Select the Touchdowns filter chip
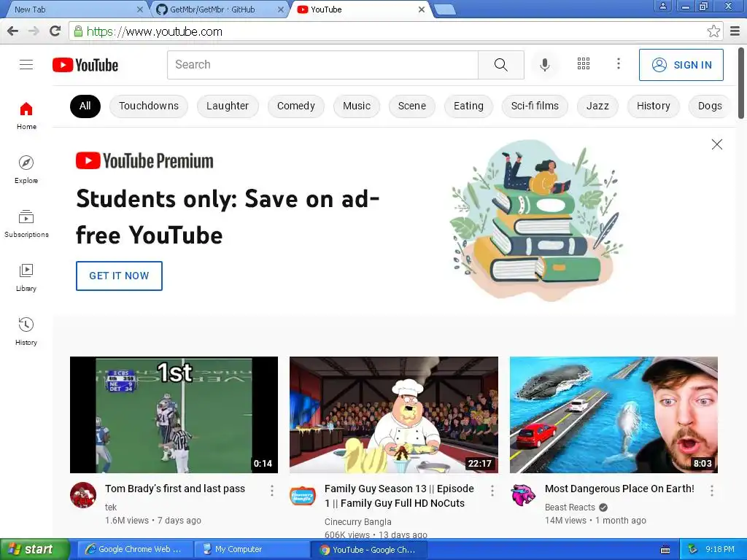The image size is (747, 560). point(149,106)
